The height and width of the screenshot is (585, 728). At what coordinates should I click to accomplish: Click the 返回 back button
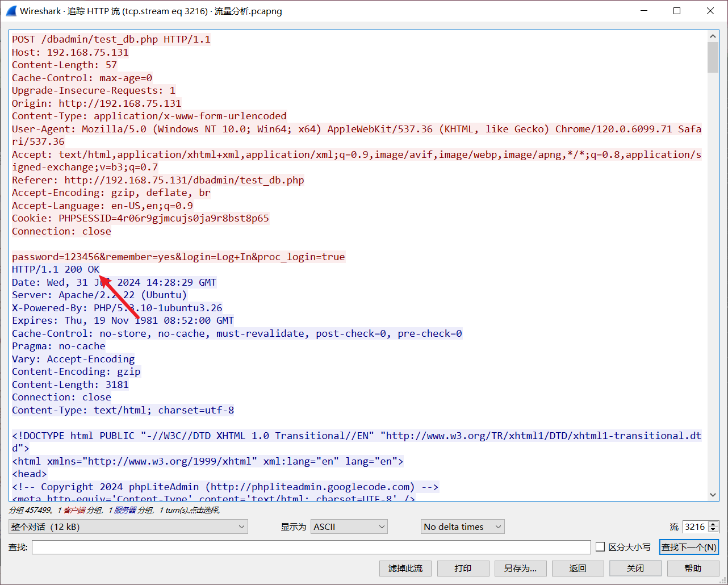coord(578,569)
